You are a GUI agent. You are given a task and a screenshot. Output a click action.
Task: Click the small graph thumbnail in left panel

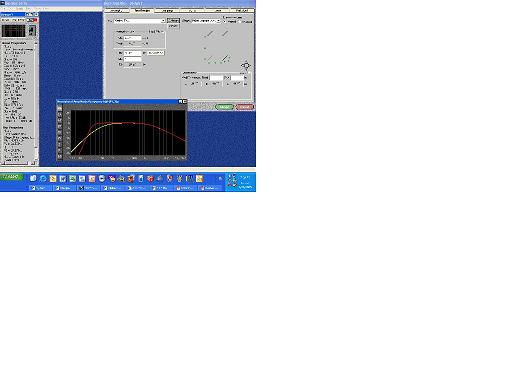14,31
